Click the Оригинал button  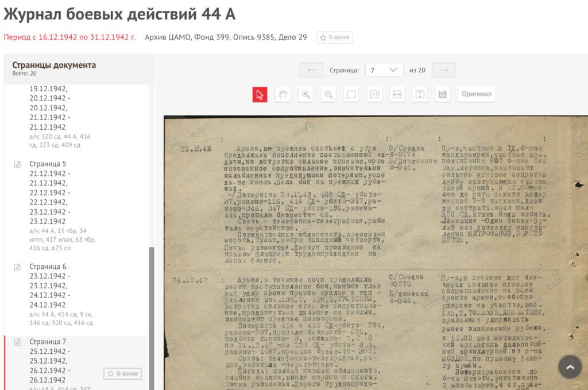476,94
